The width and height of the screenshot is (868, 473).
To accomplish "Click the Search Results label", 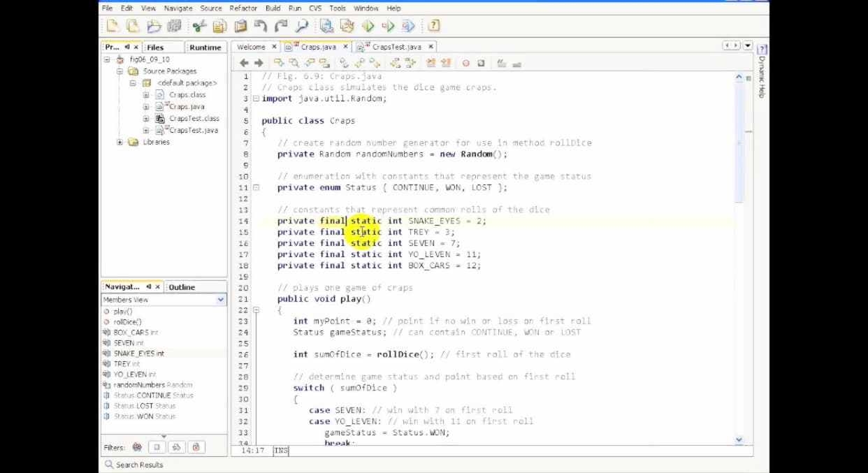I will pyautogui.click(x=139, y=465).
